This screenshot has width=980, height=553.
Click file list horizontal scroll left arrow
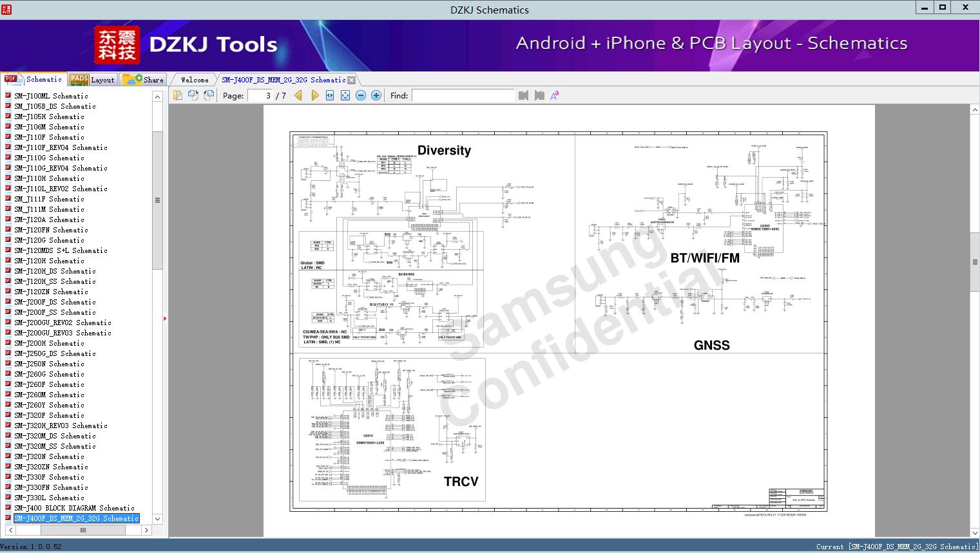10,530
